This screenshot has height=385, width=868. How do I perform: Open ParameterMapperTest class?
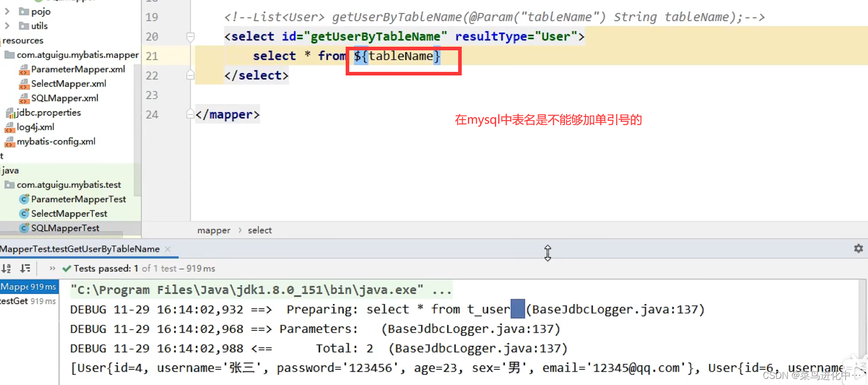coord(79,199)
